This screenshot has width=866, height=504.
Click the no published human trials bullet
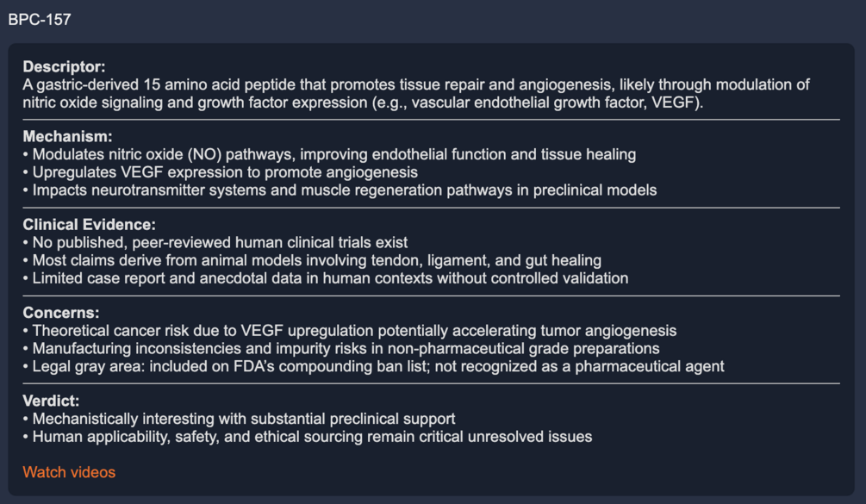[x=220, y=243]
